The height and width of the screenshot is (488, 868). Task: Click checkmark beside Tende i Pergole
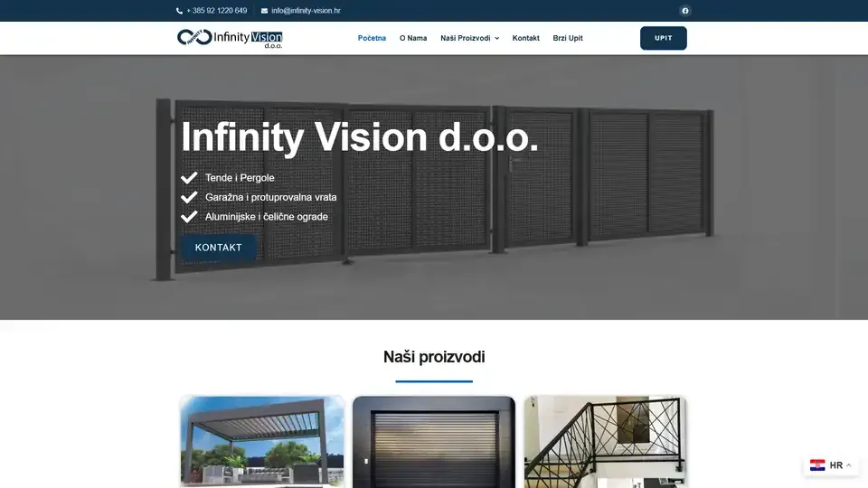[189, 178]
